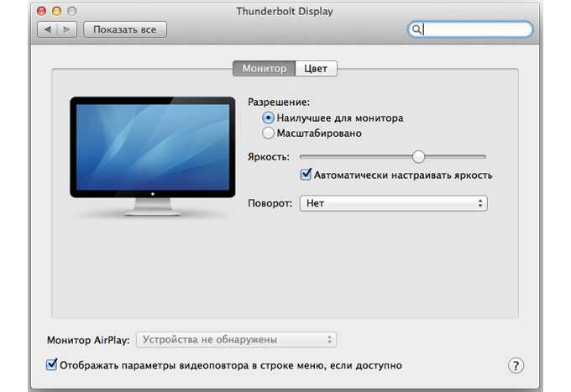
Task: Click the Яркость brightness slider knob
Action: point(419,156)
